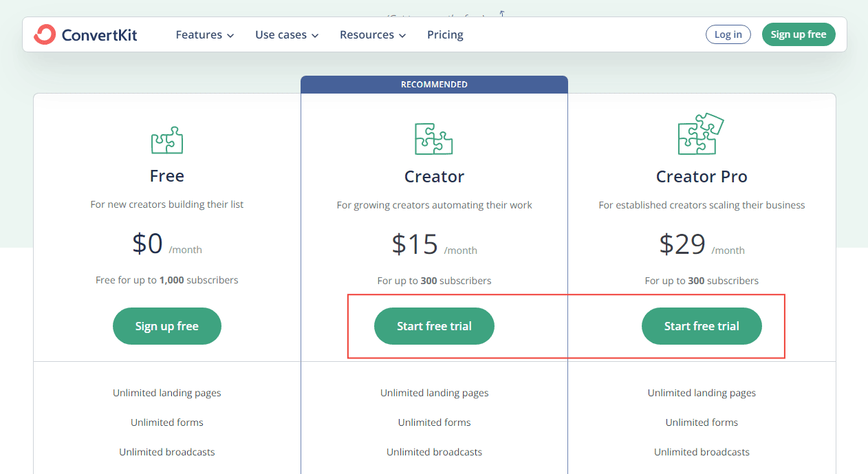
Task: Expand the Resources dropdown menu
Action: pos(372,34)
